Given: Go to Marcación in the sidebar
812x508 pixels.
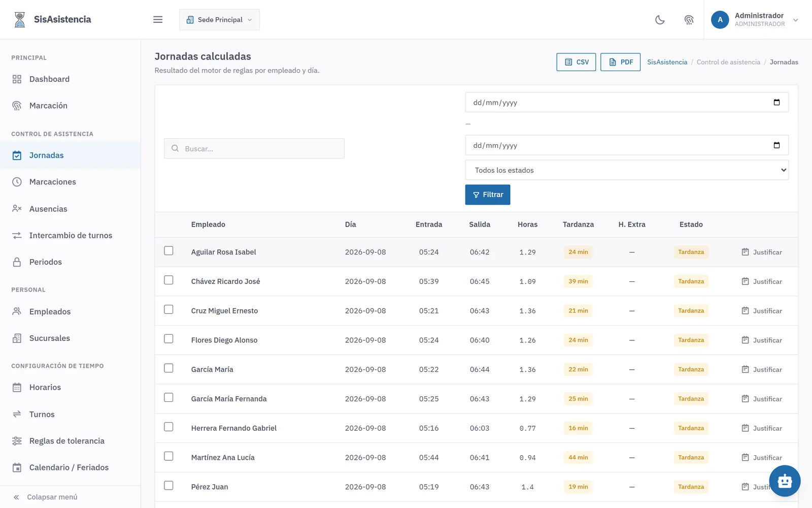Looking at the screenshot, I should point(70,106).
